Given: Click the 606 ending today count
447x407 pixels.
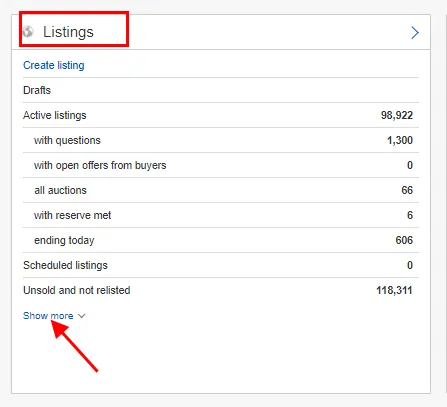Looking at the screenshot, I should 404,240.
